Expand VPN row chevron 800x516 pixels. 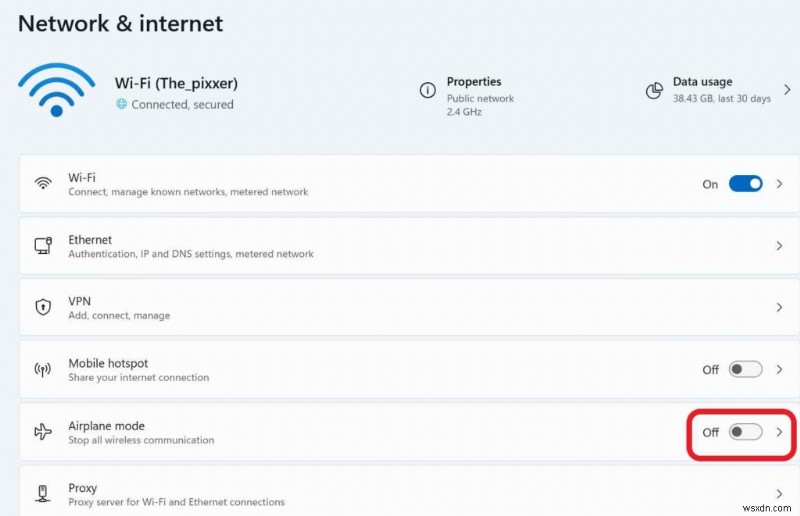[x=779, y=308]
